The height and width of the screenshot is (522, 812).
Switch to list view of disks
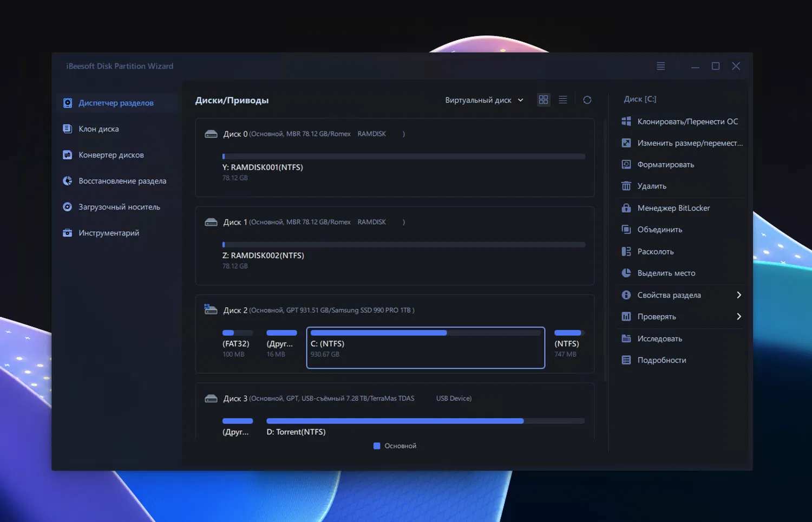point(563,100)
